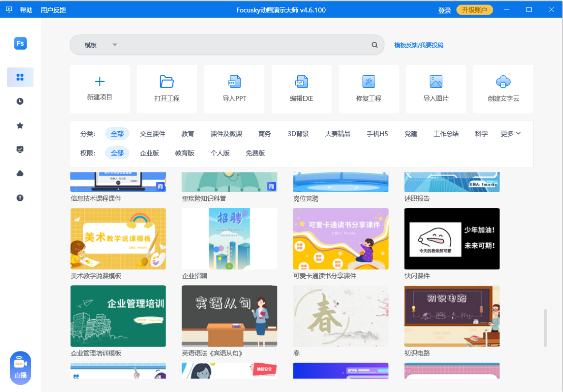Open recent projects clock icon
Image resolution: width=563 pixels, height=392 pixels.
click(x=20, y=101)
